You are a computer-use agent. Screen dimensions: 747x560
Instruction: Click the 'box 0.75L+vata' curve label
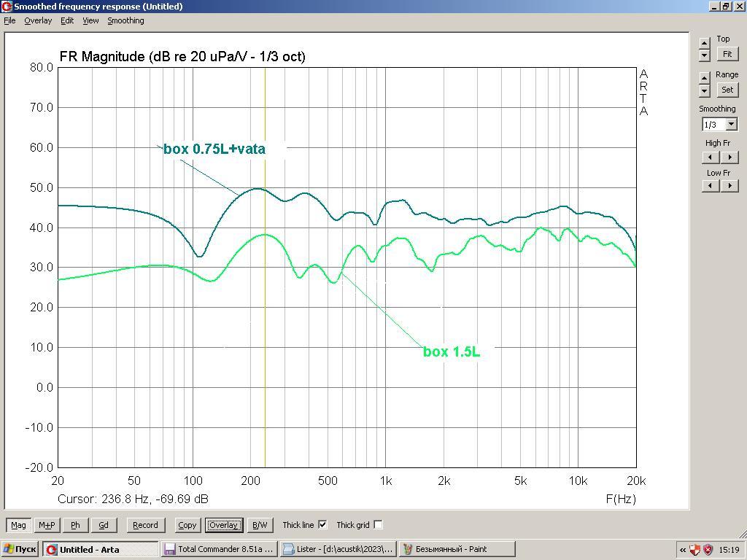tap(214, 149)
